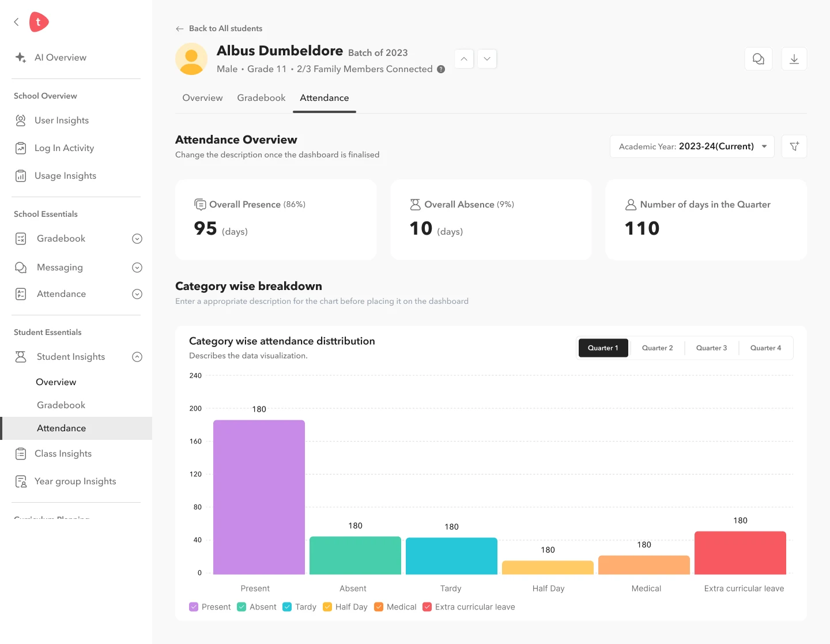
Task: Switch to the Overview tab
Action: 202,98
